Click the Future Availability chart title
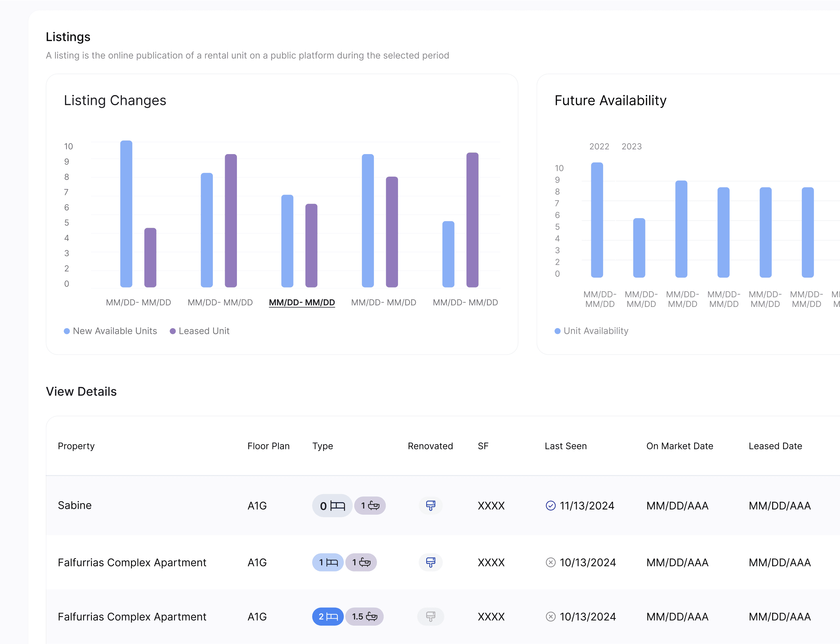 point(610,100)
